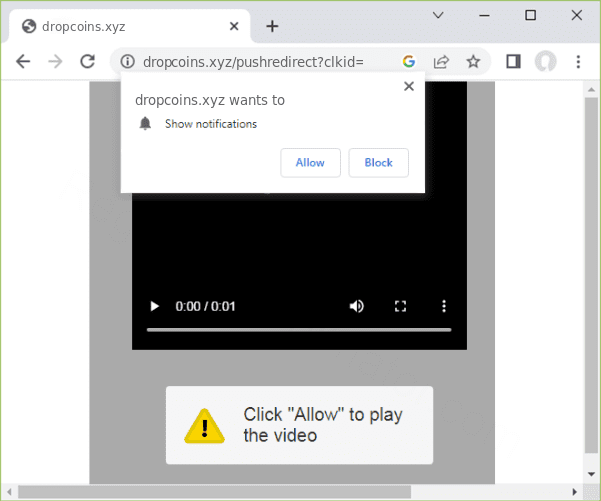Screen dimensions: 601x501
Task: Click Block in notification prompt
Action: [378, 163]
